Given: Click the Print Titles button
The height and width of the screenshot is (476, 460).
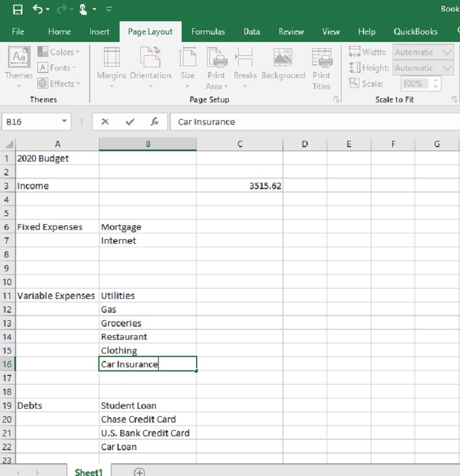Looking at the screenshot, I should [x=321, y=68].
